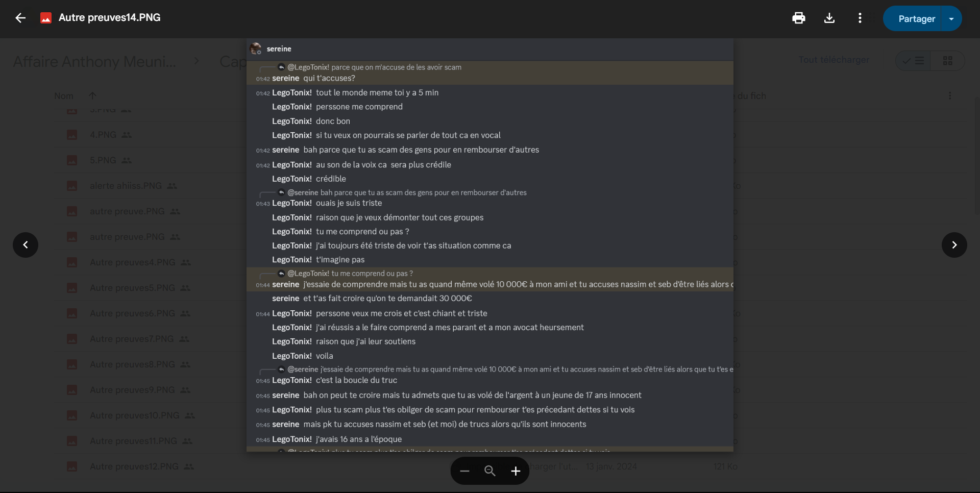Sort files by the Nom column
980x493 pixels.
(x=64, y=96)
